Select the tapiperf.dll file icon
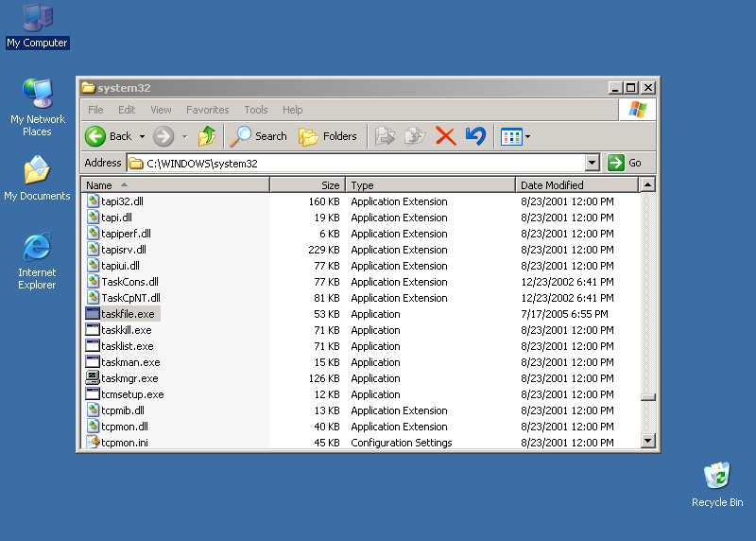 click(x=93, y=233)
